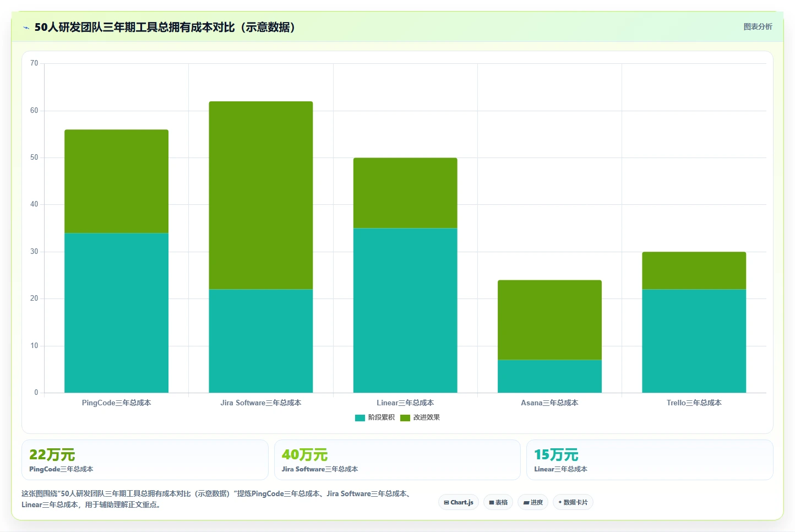The width and height of the screenshot is (795, 532).
Task: Click the PingCode三年总成本 axis label
Action: coord(117,403)
